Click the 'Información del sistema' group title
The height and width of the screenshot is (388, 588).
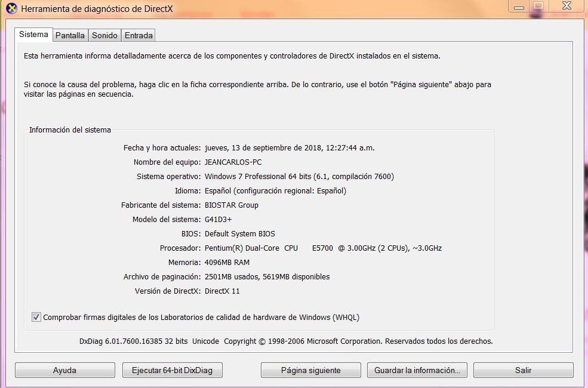pyautogui.click(x=70, y=130)
